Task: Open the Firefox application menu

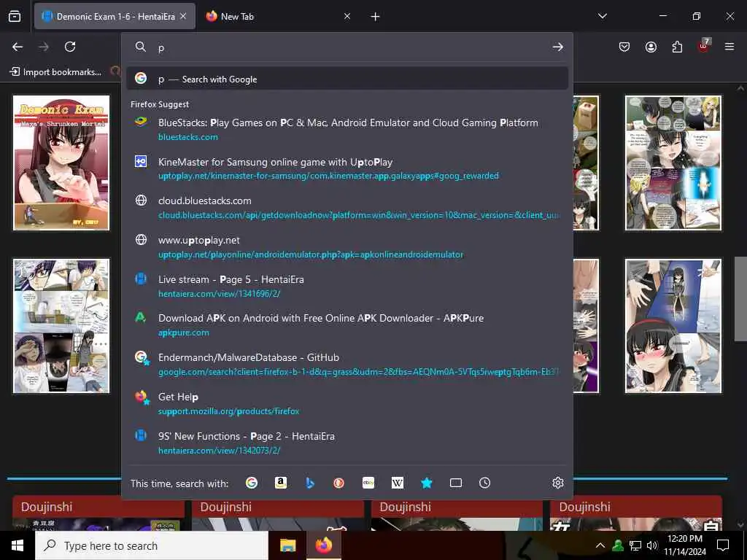Action: 729,47
